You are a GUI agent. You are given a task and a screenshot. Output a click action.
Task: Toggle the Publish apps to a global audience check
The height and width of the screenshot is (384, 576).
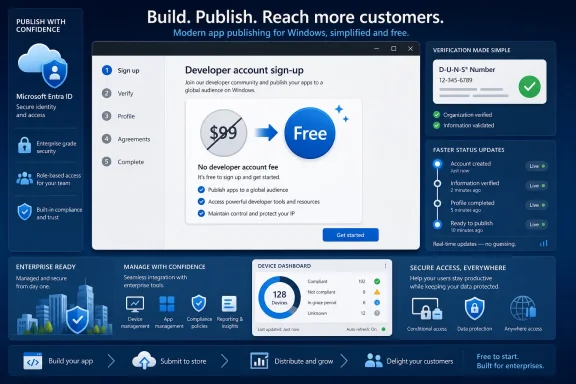pyautogui.click(x=201, y=190)
